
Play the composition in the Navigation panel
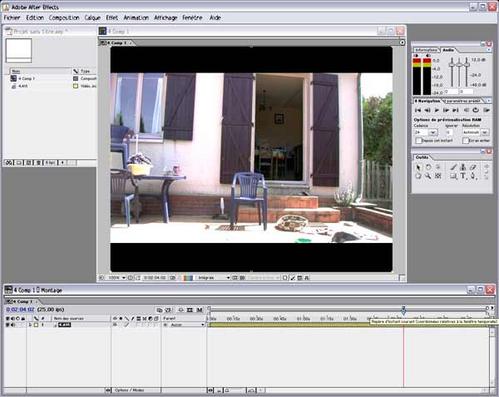click(437, 110)
